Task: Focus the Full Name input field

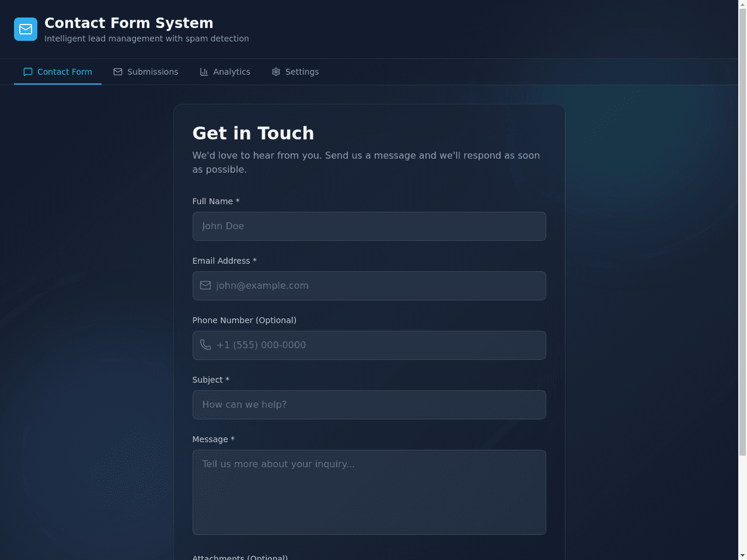Action: click(369, 226)
